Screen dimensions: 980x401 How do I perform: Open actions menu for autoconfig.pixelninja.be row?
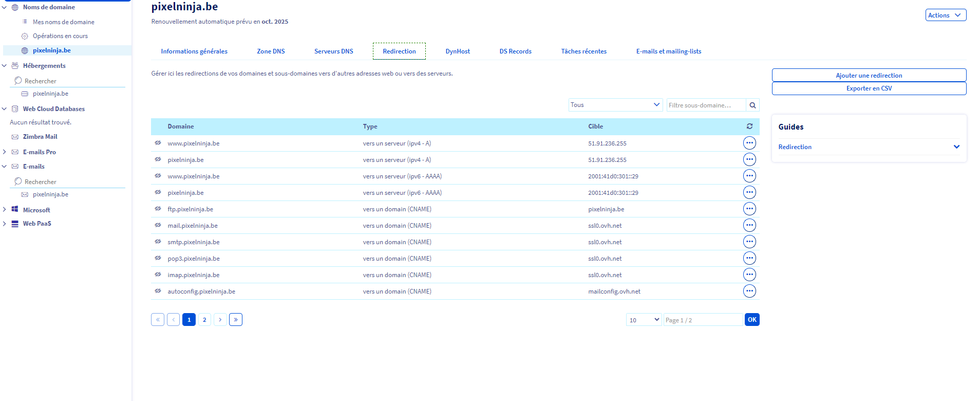click(x=749, y=291)
